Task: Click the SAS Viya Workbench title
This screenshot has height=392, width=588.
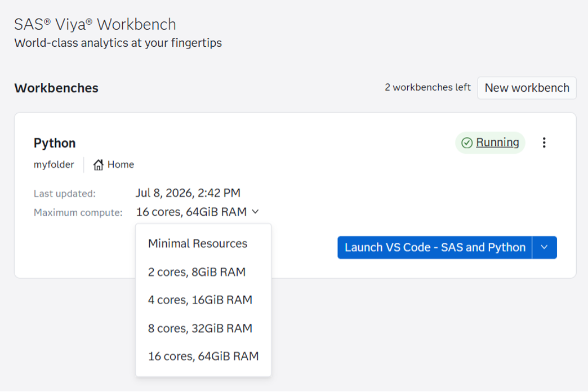Action: click(x=95, y=25)
